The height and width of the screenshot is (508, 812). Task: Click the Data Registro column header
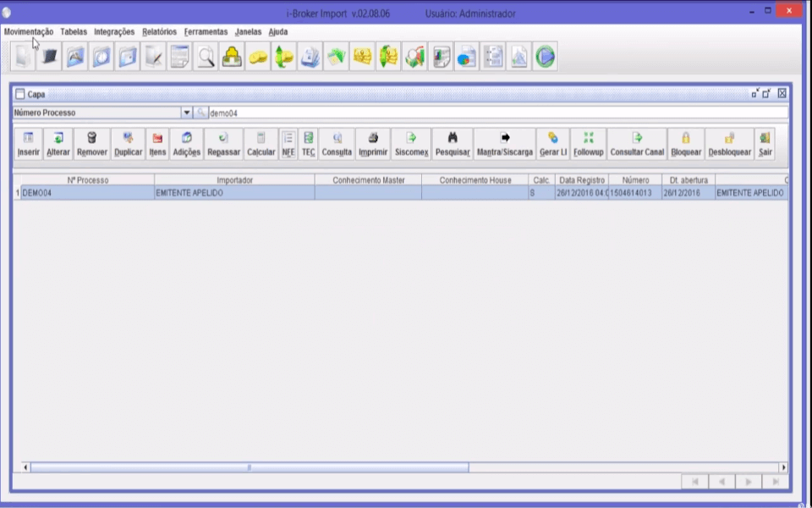(582, 179)
